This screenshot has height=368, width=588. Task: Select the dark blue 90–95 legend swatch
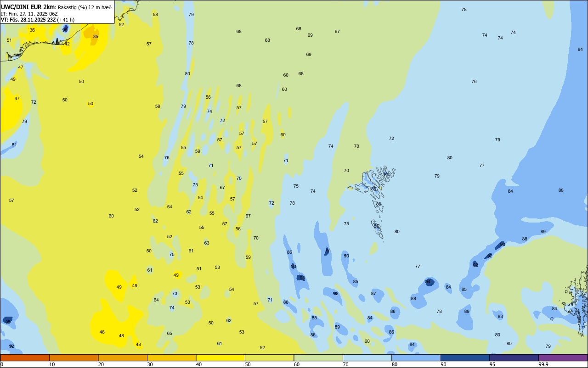465,357
